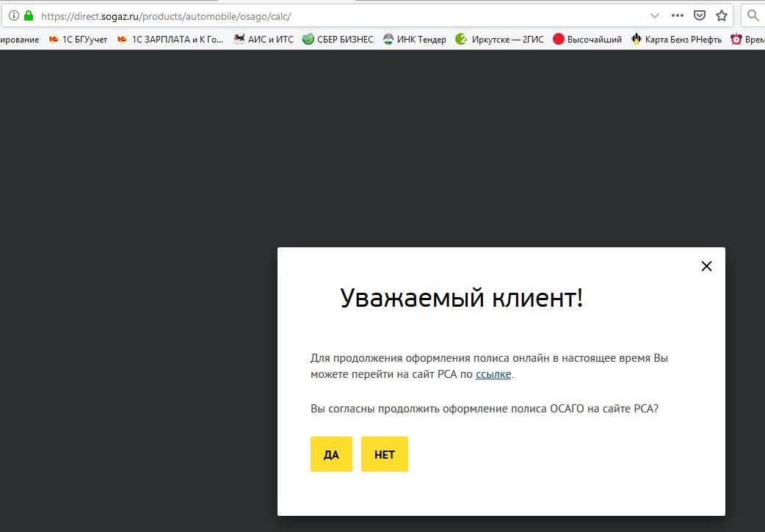The image size is (765, 532).
Task: Follow the ссылке link to РСА site
Action: click(493, 374)
